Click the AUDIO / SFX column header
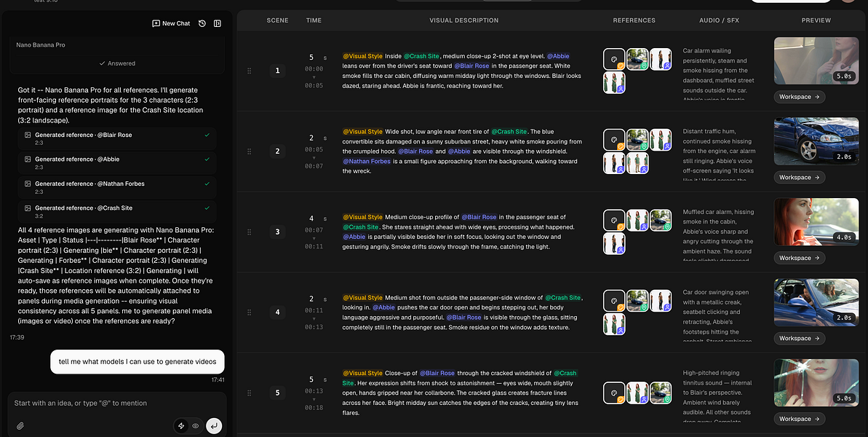The image size is (868, 437). point(719,20)
